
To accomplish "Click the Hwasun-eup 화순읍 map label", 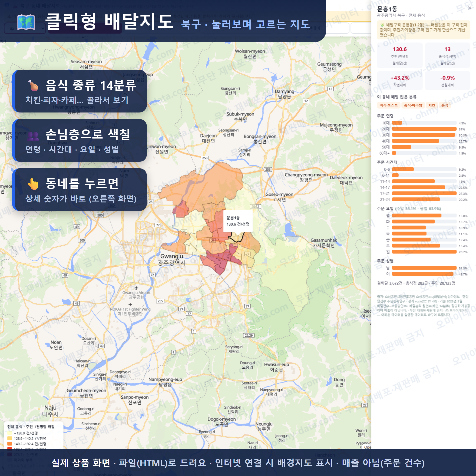I will 277,367.
